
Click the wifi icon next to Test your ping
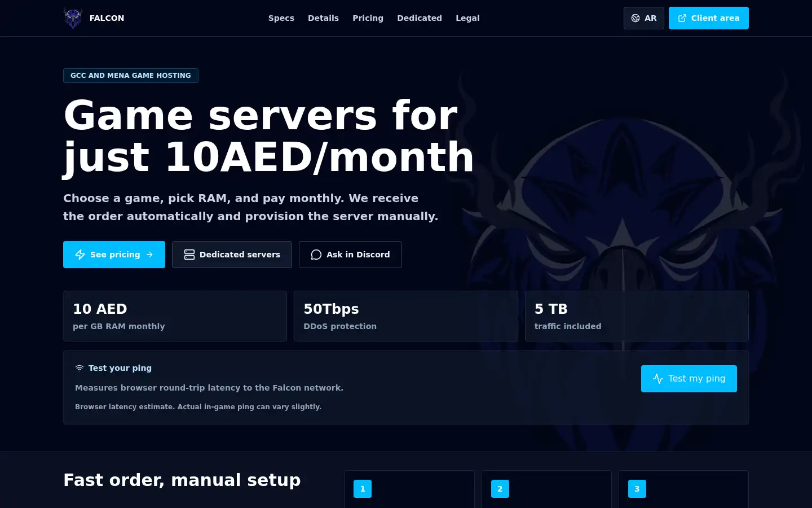[80, 368]
